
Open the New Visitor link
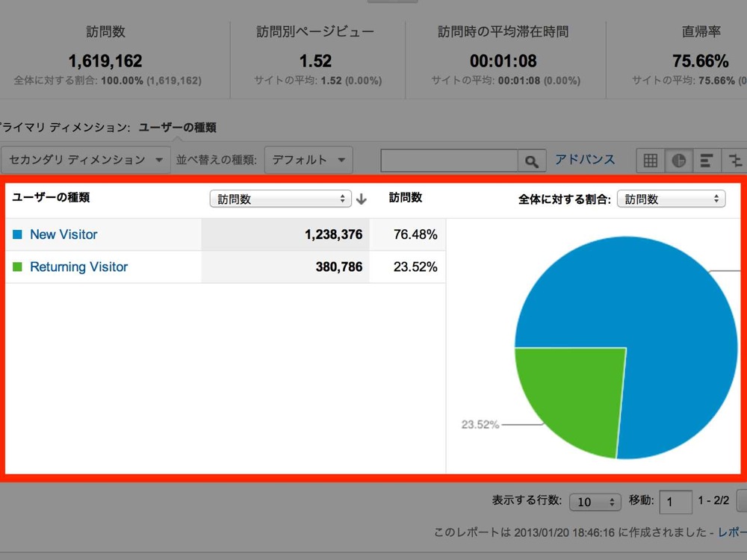[63, 234]
